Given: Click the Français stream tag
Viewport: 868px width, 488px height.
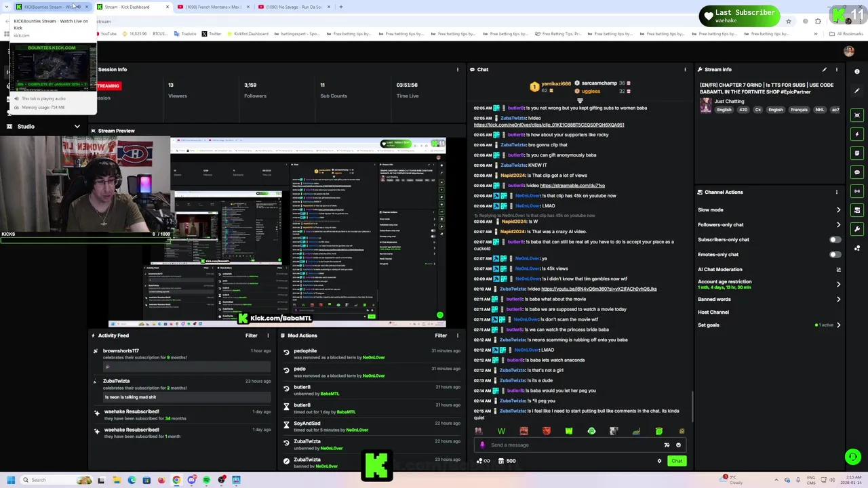Looking at the screenshot, I should [x=799, y=110].
